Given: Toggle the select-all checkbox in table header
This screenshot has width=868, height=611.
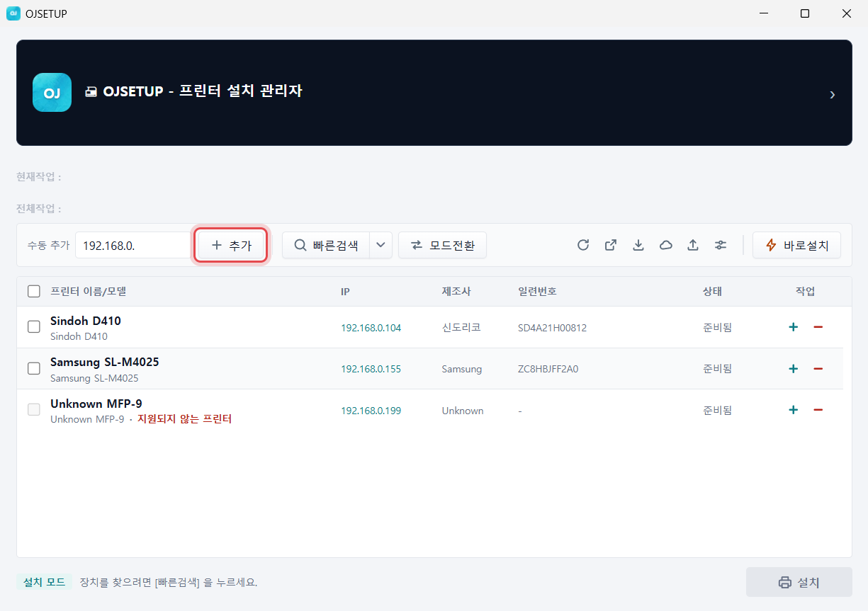Looking at the screenshot, I should click(34, 291).
